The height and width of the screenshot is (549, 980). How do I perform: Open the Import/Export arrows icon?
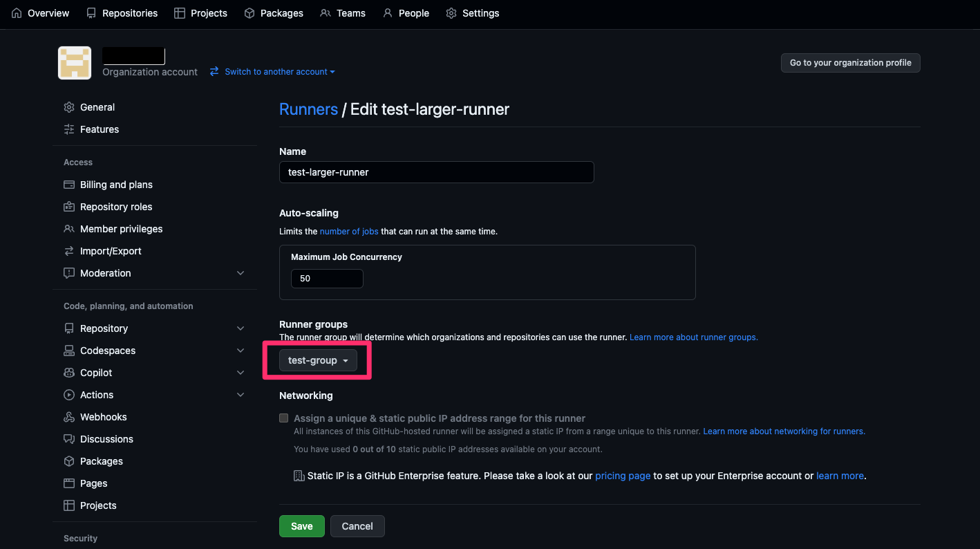click(69, 250)
